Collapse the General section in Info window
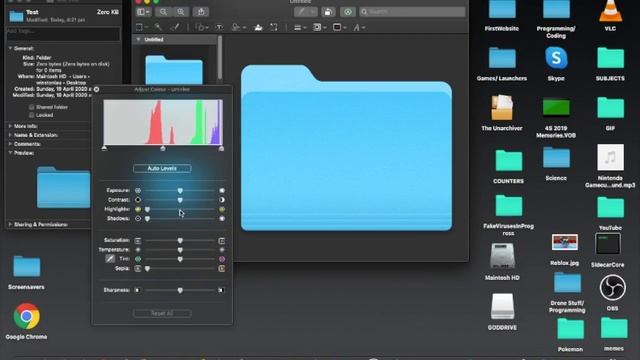This screenshot has height=360, width=640. pyautogui.click(x=10, y=48)
